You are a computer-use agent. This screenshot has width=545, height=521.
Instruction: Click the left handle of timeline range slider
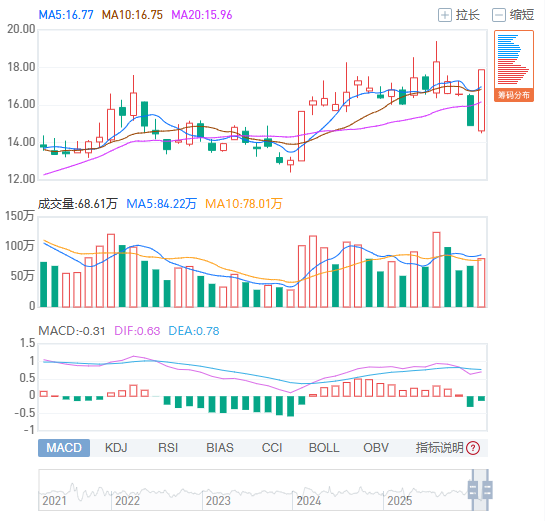click(473, 490)
